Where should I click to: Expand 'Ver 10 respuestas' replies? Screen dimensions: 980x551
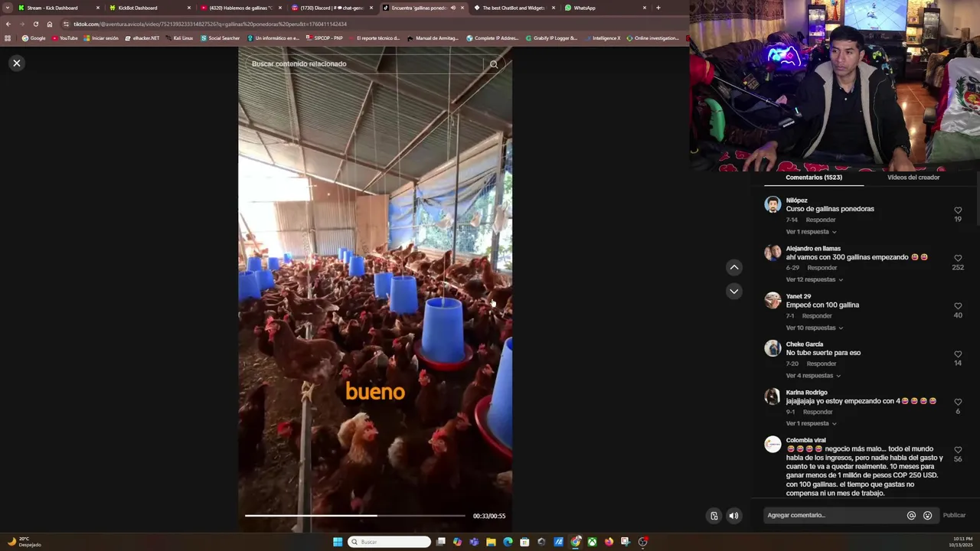(814, 328)
